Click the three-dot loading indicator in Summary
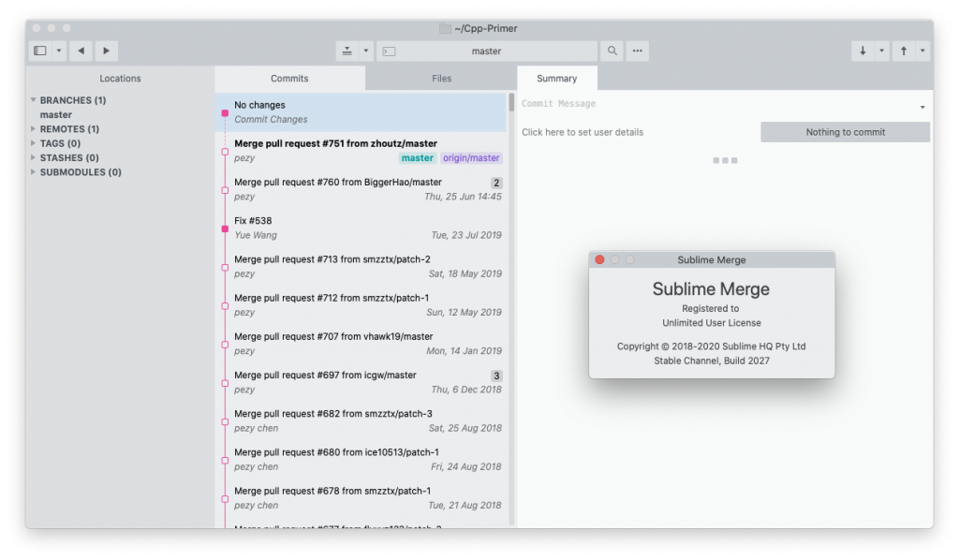This screenshot has width=959, height=560. (726, 160)
